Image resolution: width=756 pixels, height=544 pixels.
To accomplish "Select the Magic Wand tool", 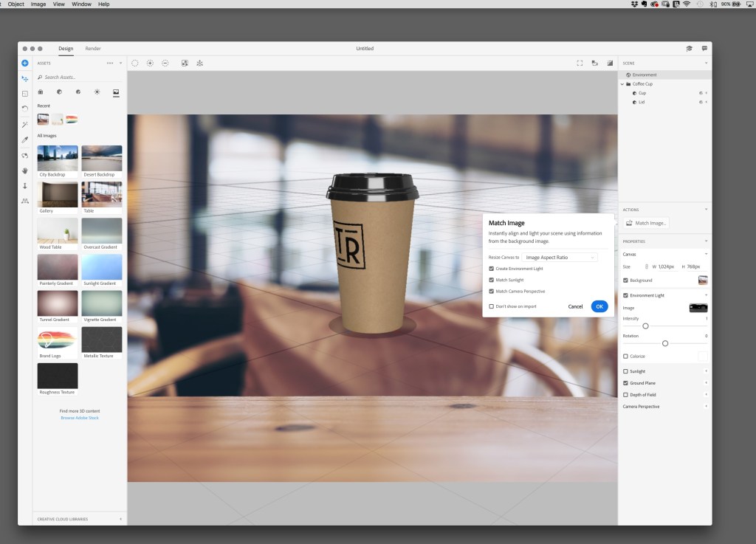I will click(x=25, y=124).
